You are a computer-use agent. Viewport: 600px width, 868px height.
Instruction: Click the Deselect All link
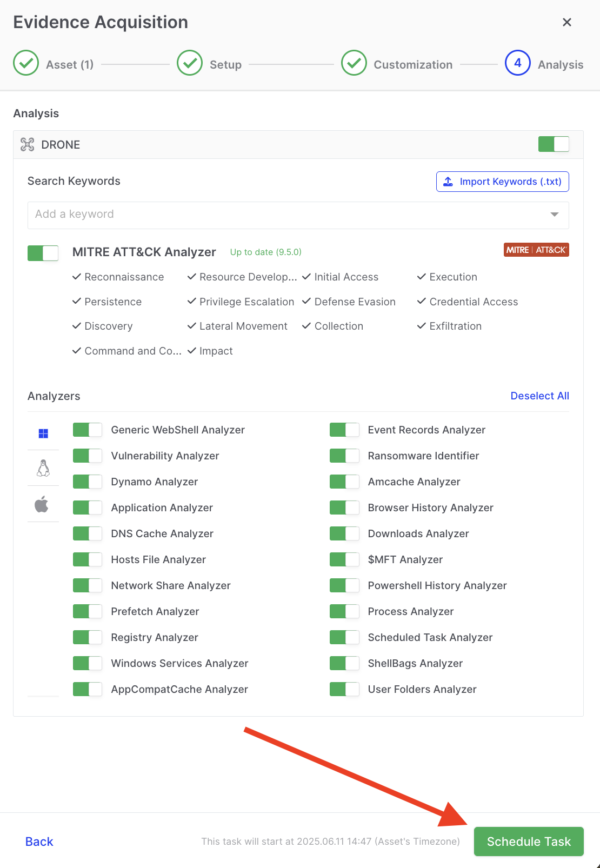tap(539, 396)
